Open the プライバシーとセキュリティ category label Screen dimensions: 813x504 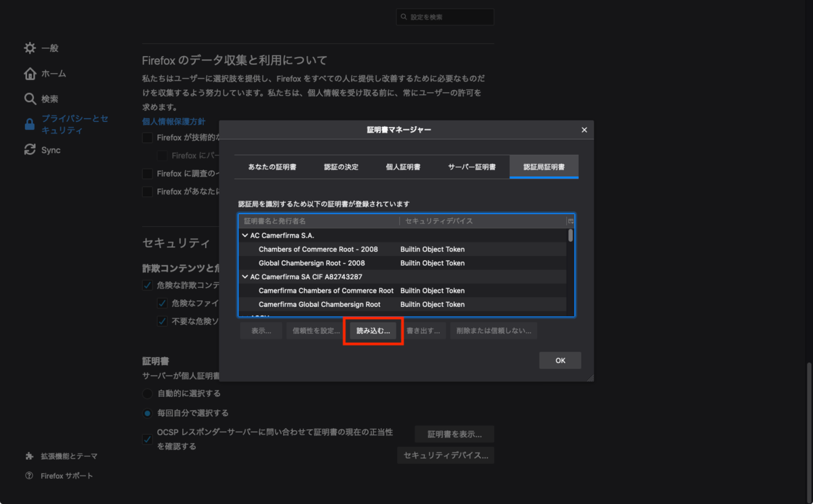(75, 125)
